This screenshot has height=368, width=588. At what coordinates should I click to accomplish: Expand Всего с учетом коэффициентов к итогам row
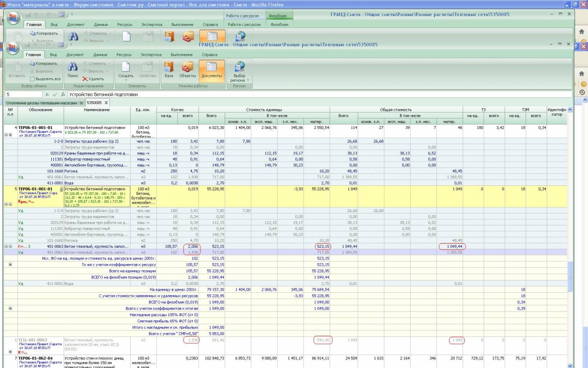point(10,308)
